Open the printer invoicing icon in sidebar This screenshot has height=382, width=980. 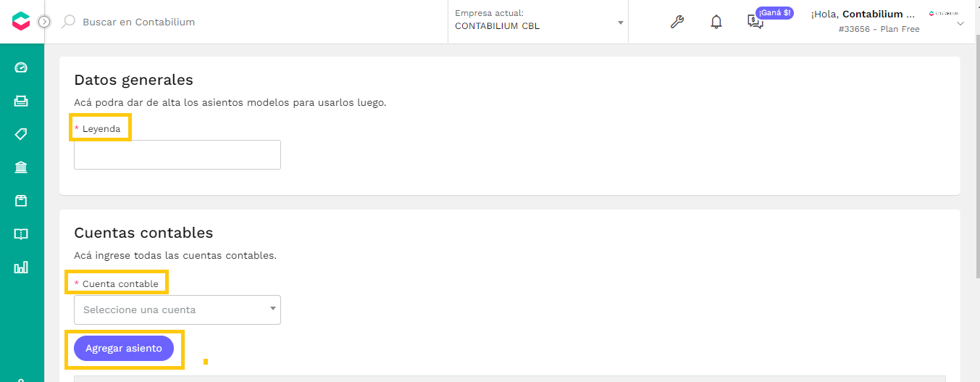click(x=21, y=101)
